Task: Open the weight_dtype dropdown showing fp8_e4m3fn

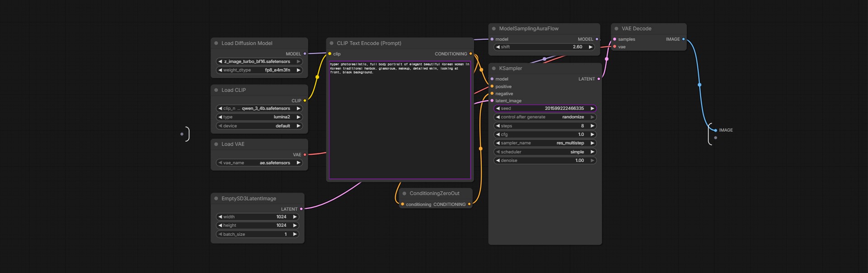Action: pos(259,70)
